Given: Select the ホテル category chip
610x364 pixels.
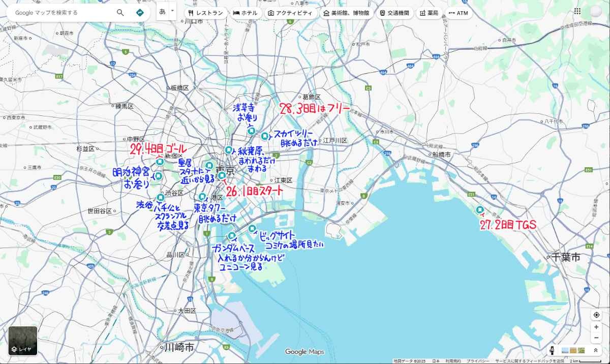Looking at the screenshot, I should point(245,13).
